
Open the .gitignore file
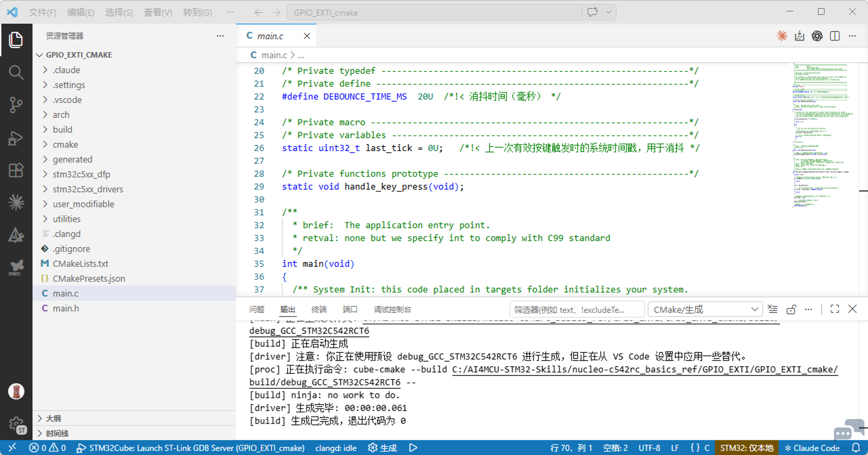pos(135,249)
